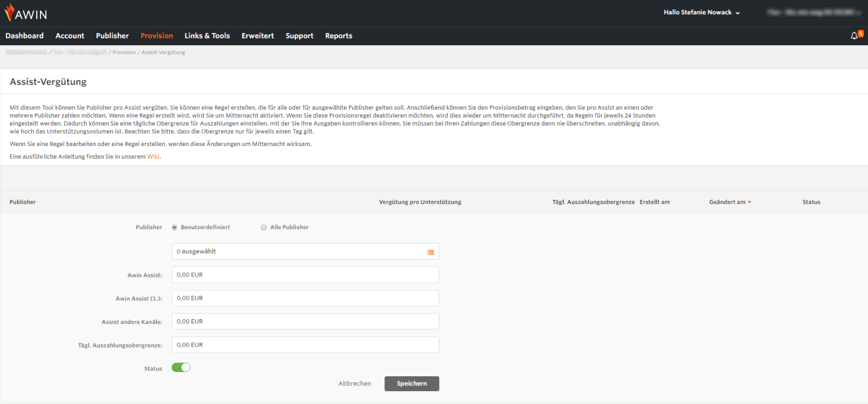Open the Account menu
868x404 pixels.
tap(70, 36)
